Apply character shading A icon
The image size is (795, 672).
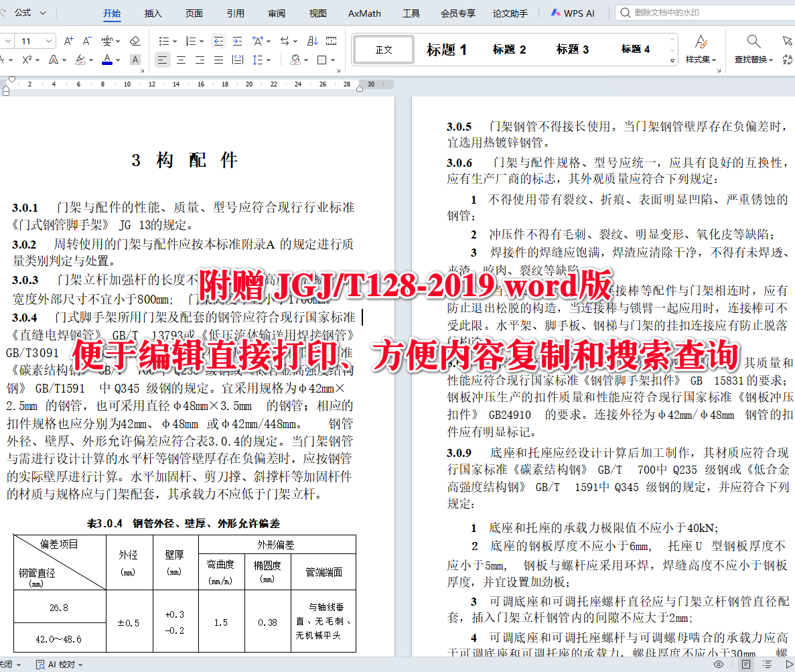pyautogui.click(x=135, y=60)
